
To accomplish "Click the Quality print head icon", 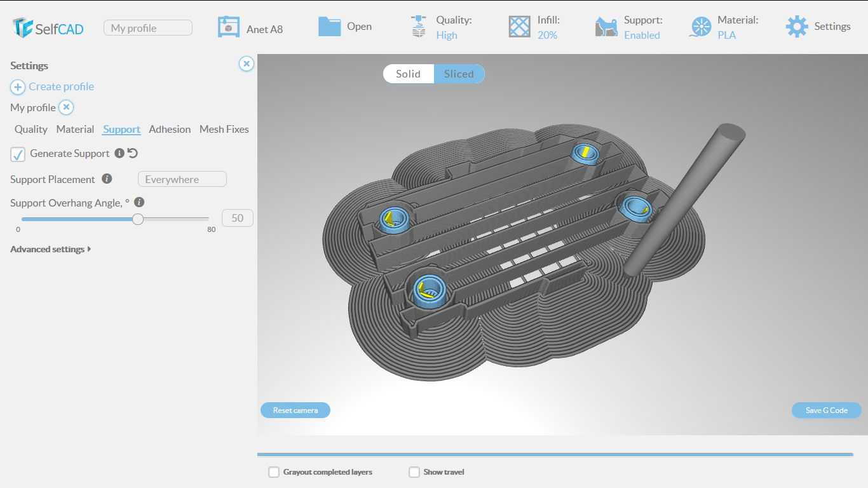I will [418, 27].
